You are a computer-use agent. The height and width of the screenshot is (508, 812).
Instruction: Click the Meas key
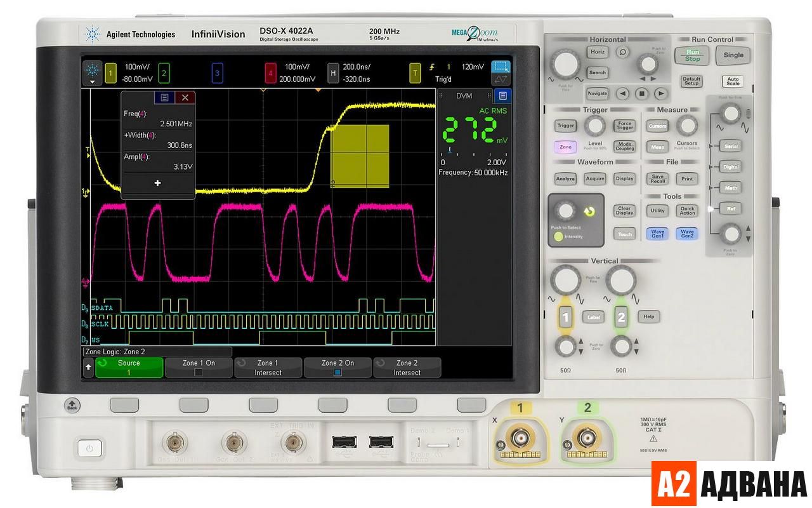[657, 147]
